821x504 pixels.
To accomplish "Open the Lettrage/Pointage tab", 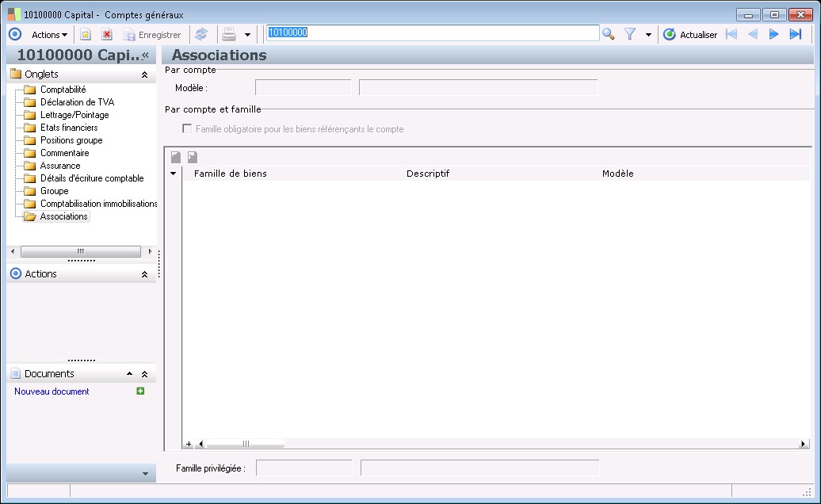I will point(74,115).
